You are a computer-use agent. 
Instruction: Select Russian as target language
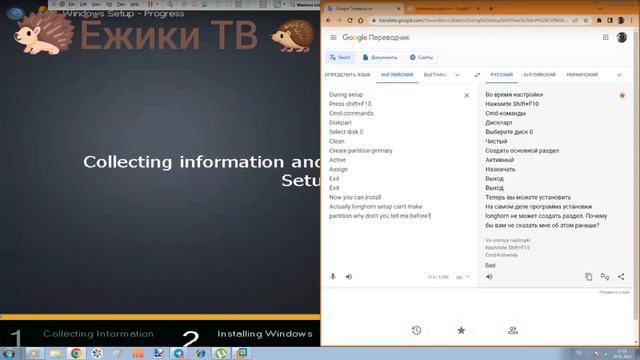pos(501,75)
